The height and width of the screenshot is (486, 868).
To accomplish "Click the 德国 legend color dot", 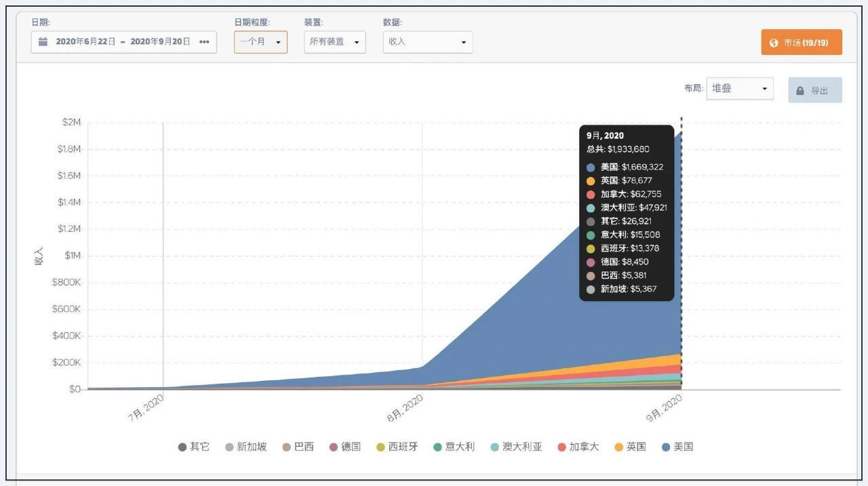I will coord(334,447).
